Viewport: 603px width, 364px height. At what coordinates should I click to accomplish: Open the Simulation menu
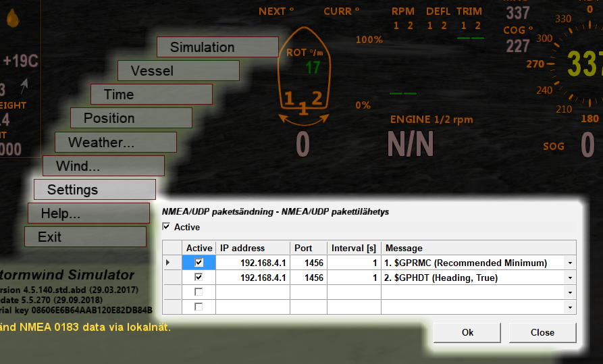click(217, 47)
